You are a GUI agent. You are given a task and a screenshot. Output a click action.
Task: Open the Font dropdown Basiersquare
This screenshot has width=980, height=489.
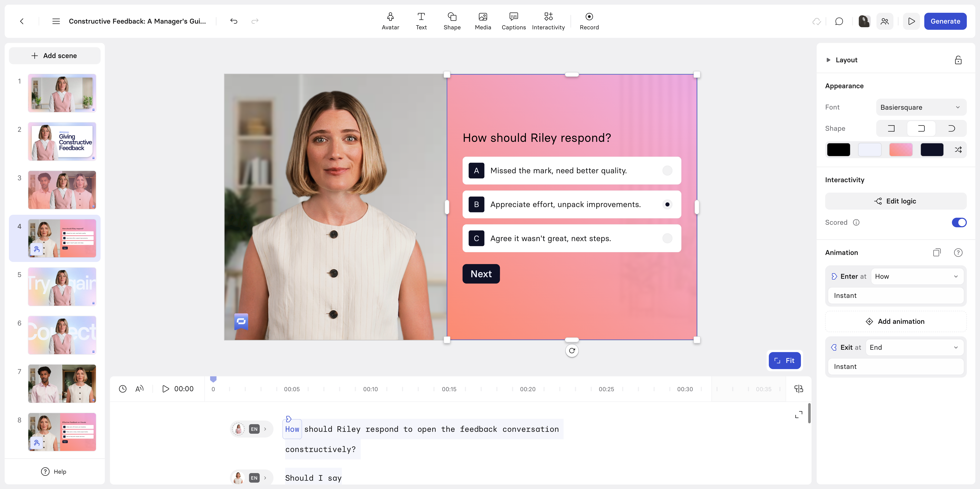pyautogui.click(x=921, y=107)
